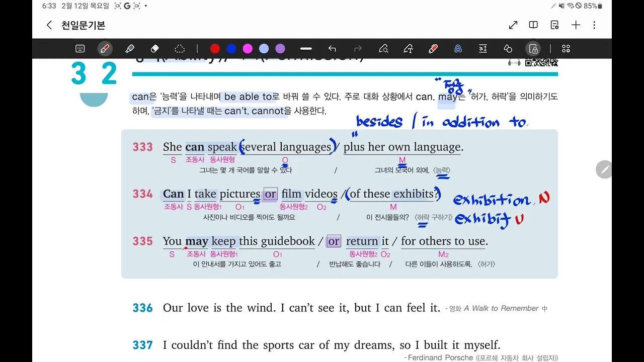Tap the headphones audio icon
Image resolution: width=644 pixels, height=362 pixels.
(514, 62)
